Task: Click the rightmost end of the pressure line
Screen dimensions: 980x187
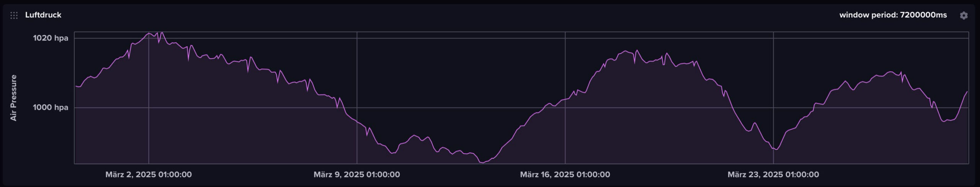Action: click(x=967, y=91)
